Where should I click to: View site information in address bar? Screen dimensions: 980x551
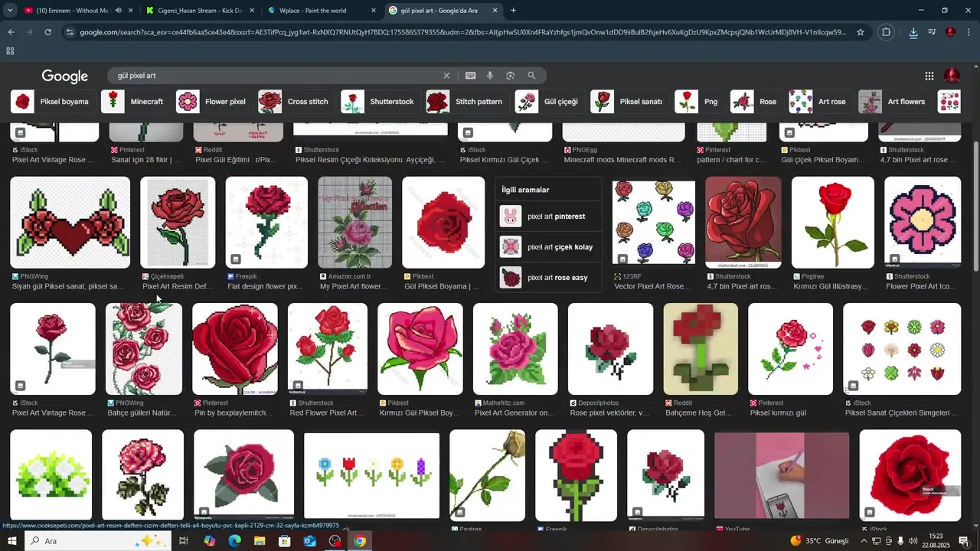(70, 32)
